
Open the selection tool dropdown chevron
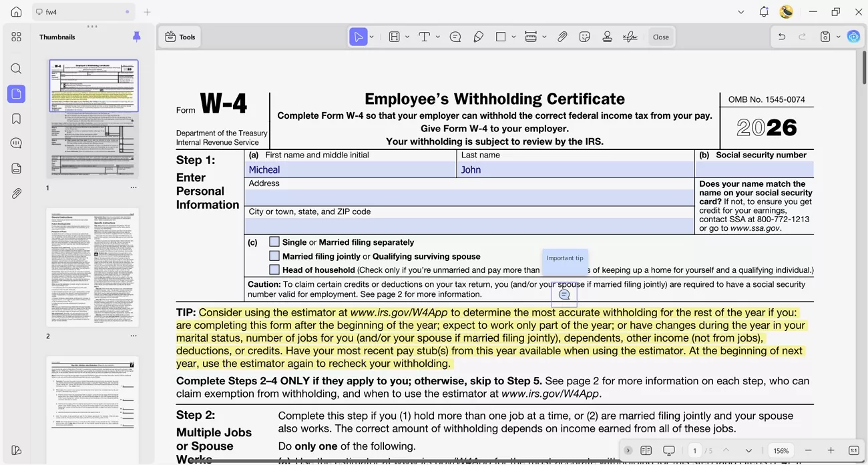coord(371,37)
